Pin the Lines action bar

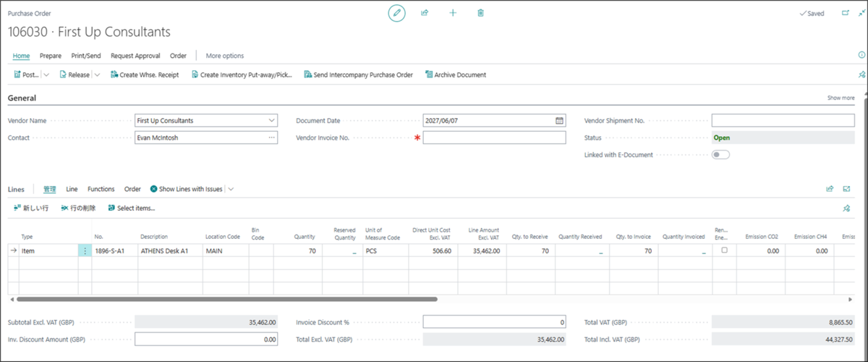point(846,208)
